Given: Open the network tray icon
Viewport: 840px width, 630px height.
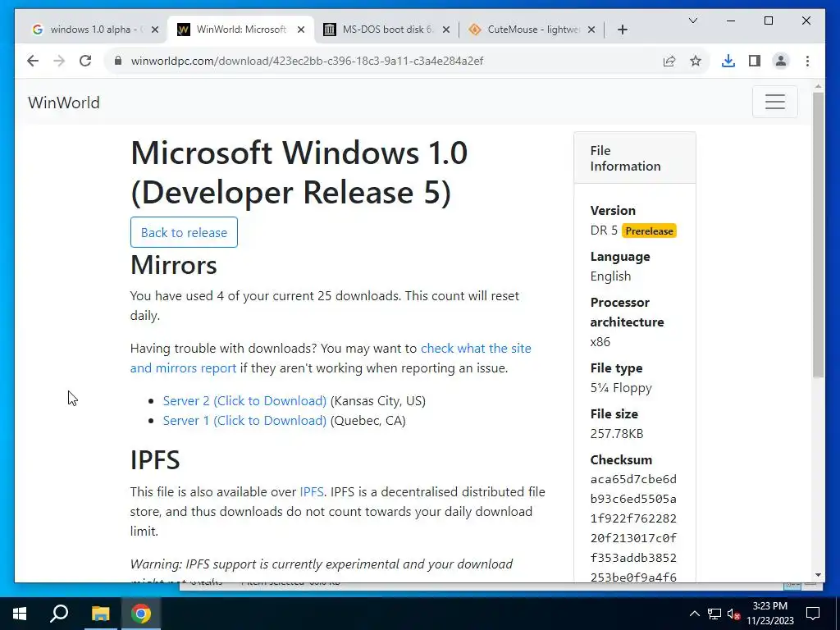Looking at the screenshot, I should tap(714, 614).
